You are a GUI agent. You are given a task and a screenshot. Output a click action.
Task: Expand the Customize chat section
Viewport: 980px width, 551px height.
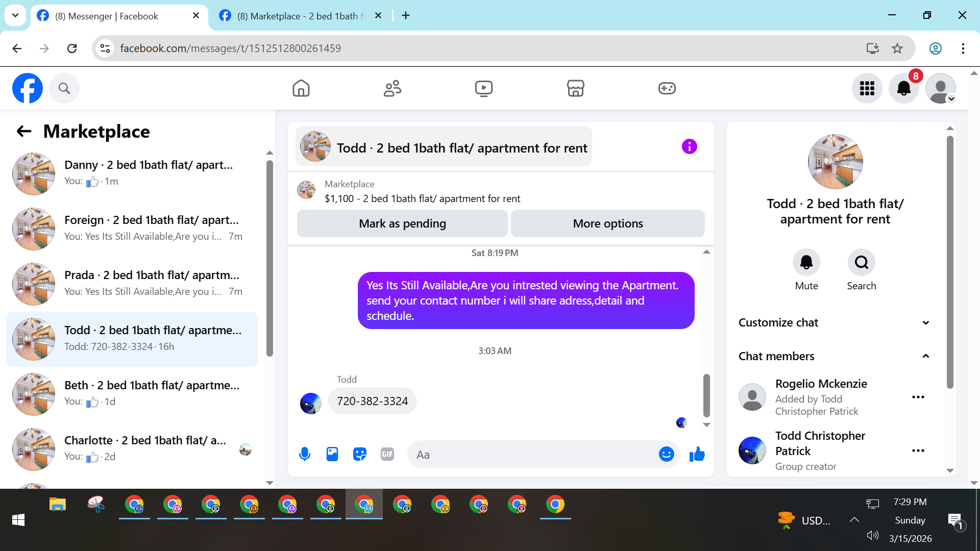(835, 322)
